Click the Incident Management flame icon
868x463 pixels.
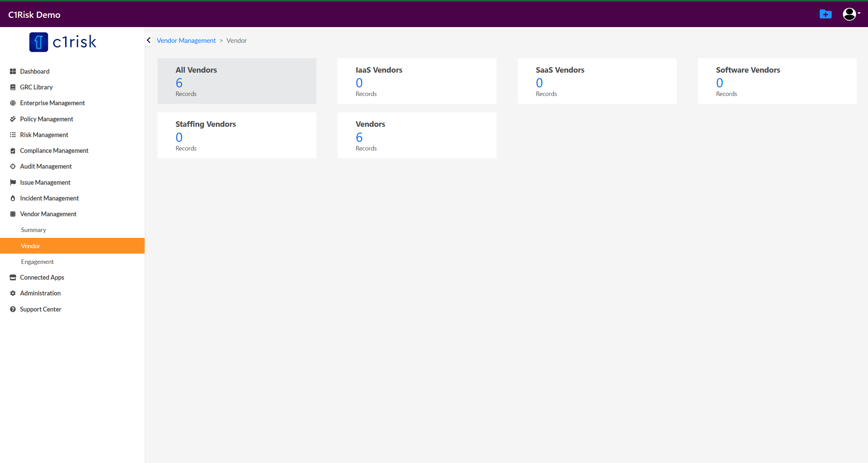tap(13, 198)
